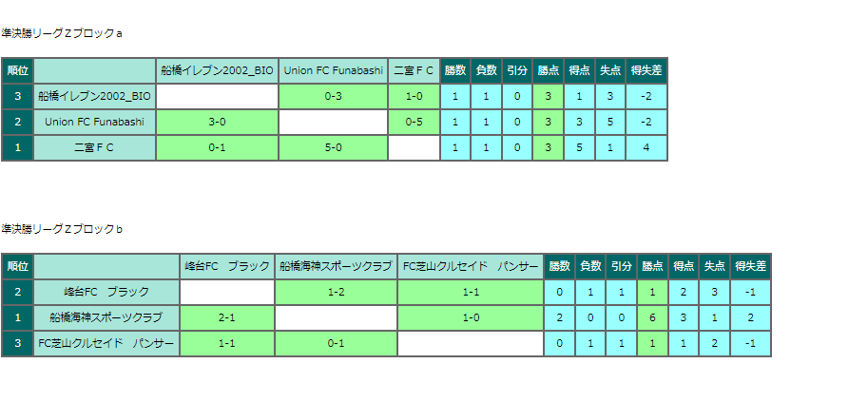868x402 pixels.
Task: Click the 二宮ＦＣ row label
Action: [x=95, y=148]
